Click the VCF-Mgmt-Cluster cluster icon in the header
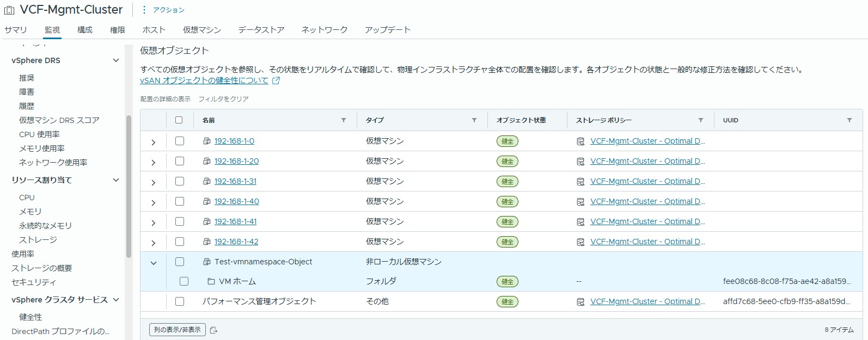Viewport: 868px width, 340px height. pyautogui.click(x=9, y=10)
